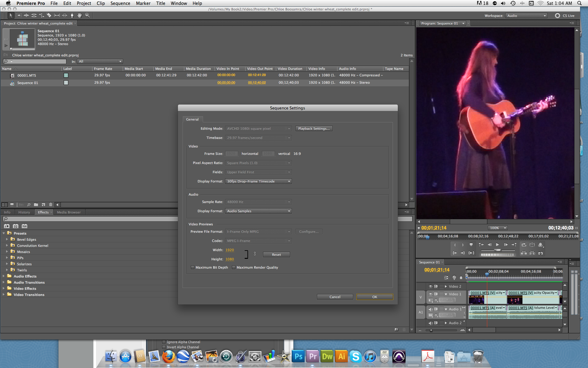Screen dimensions: 588x368
Task: Open the Clip menu
Action: [x=100, y=3]
